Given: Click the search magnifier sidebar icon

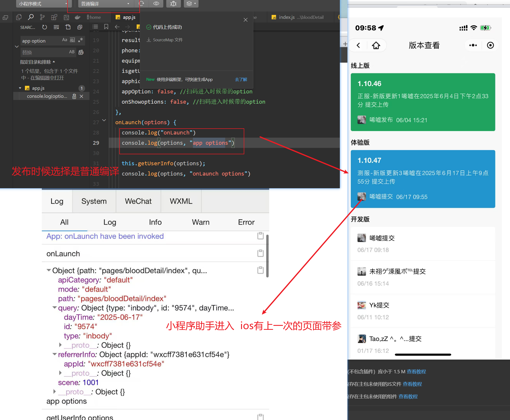Looking at the screenshot, I should (31, 17).
